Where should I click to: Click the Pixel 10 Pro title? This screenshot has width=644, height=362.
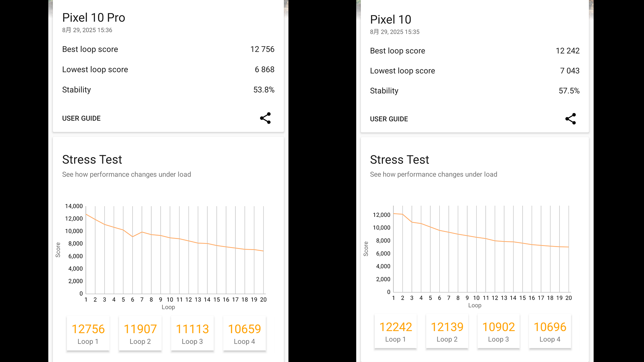point(94,17)
